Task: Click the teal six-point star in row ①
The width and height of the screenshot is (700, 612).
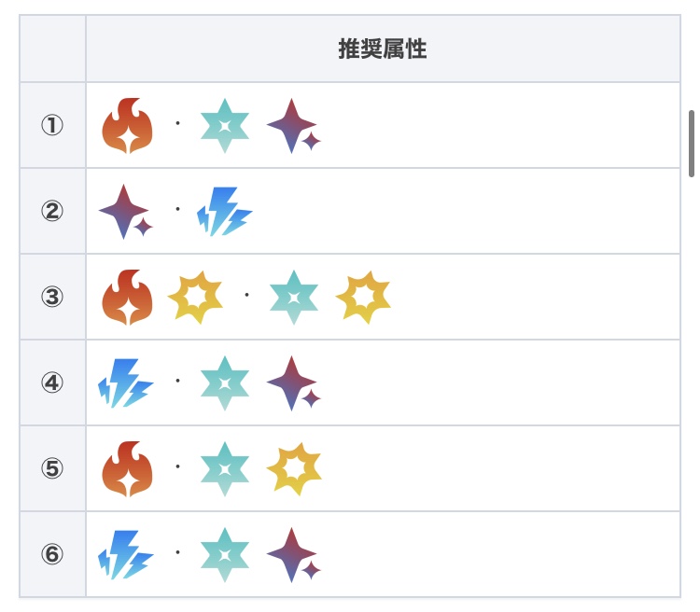Action: [x=225, y=125]
